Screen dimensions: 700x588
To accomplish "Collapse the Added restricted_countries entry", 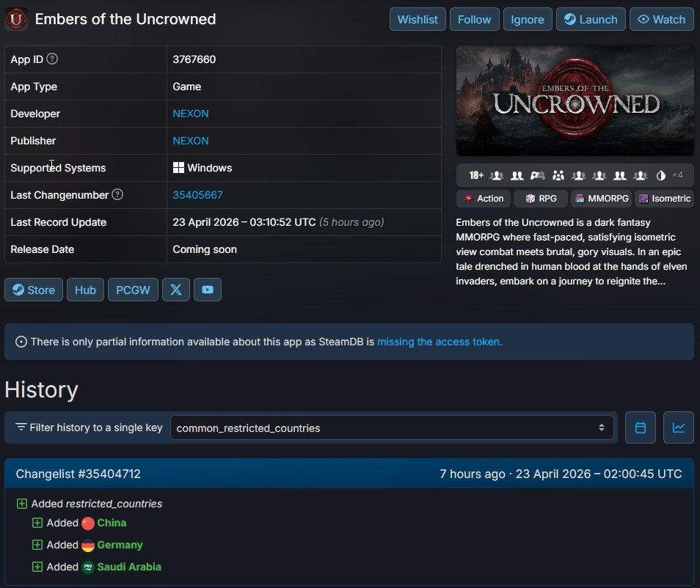I will 22,504.
